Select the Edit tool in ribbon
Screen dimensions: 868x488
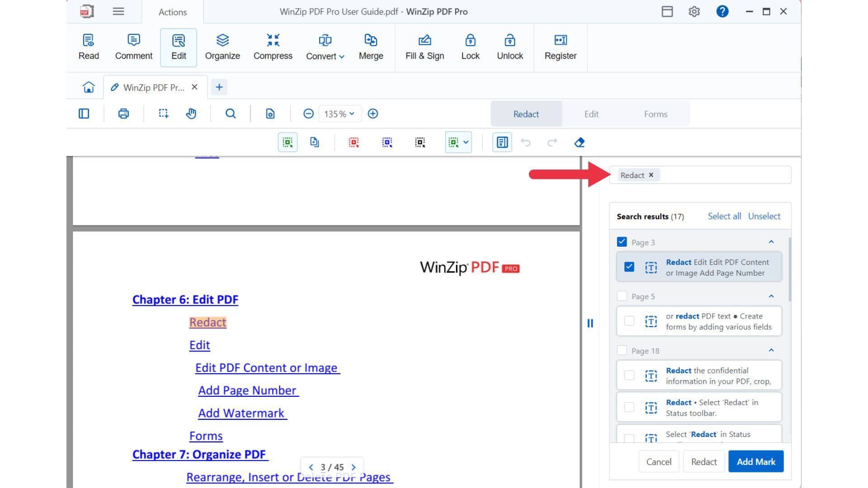(x=179, y=47)
